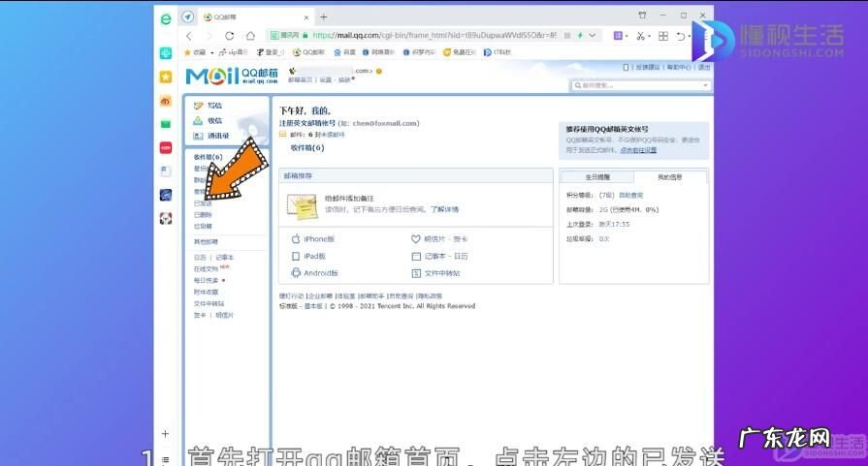Open 附件收藏 in sidebar
Image resolution: width=868 pixels, height=466 pixels.
click(206, 293)
